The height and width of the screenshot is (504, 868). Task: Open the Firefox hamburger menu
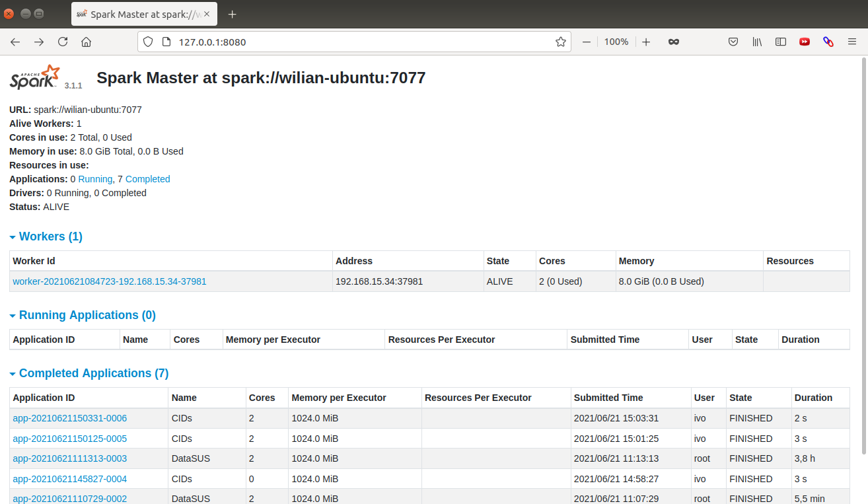click(852, 42)
